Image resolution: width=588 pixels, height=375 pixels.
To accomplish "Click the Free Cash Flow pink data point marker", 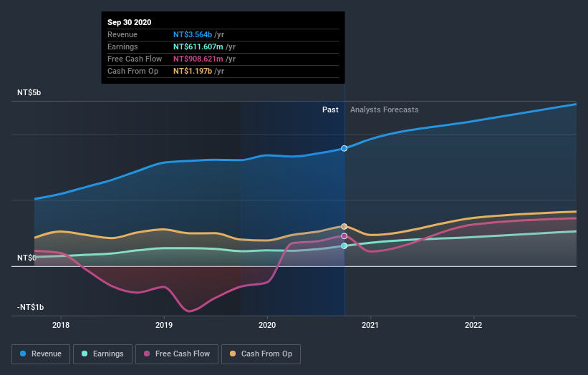I will [344, 236].
